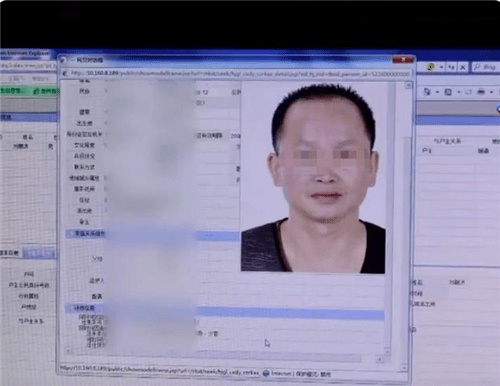Screen dimensions: 500x386
Task: Click the dialog vertical scrollbar down arrow
Action: (387, 351)
